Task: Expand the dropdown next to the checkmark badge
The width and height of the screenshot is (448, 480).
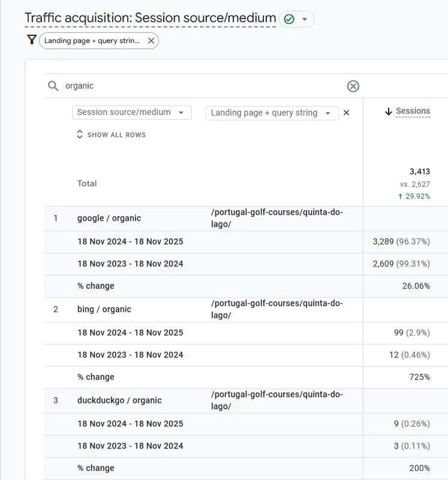Action: [x=305, y=19]
